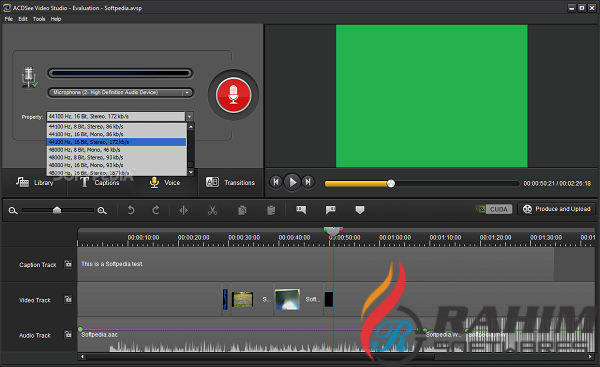Collapse the Property dropdown arrow
This screenshot has height=367, width=600.
189,116
